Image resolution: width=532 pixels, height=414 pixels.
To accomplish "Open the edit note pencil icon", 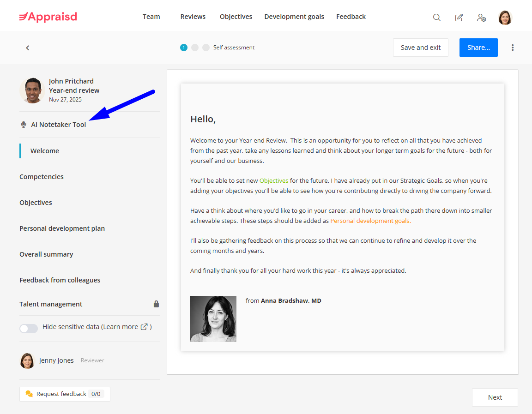I will pyautogui.click(x=459, y=18).
